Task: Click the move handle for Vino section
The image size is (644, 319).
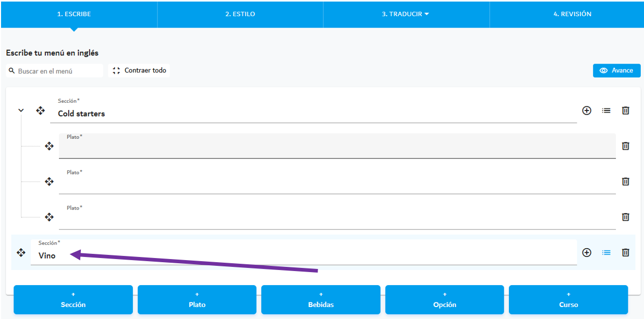Action: (x=21, y=252)
